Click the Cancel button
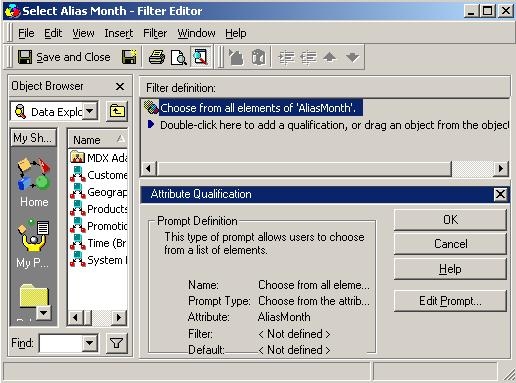Screen dimensions: 516x383 [x=450, y=244]
